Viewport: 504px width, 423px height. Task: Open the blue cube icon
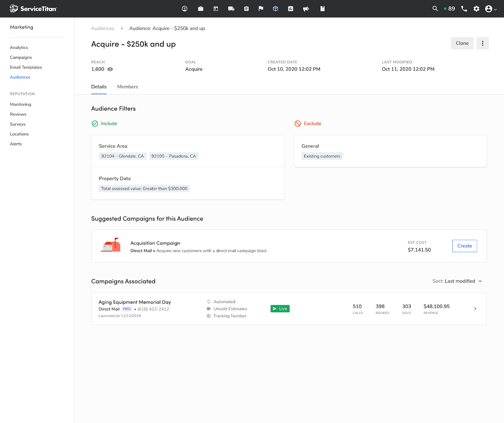pyautogui.click(x=276, y=8)
